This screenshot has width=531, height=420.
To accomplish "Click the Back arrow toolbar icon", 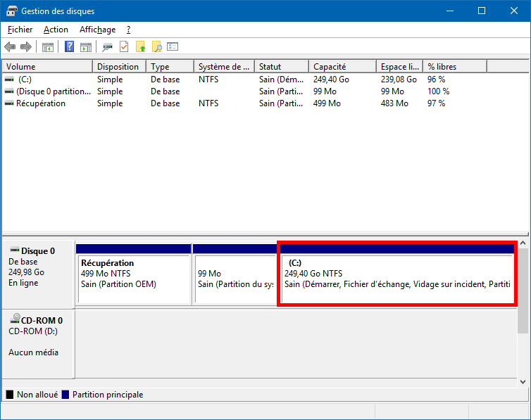I will tap(10, 46).
